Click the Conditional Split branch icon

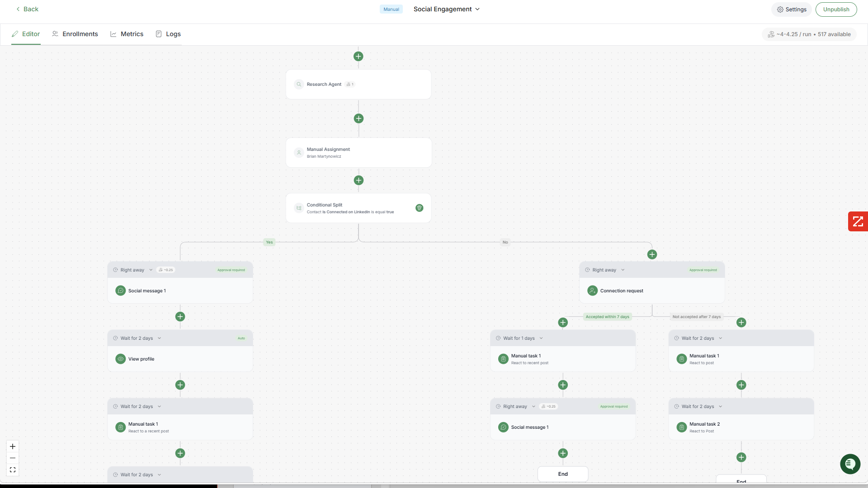click(299, 208)
